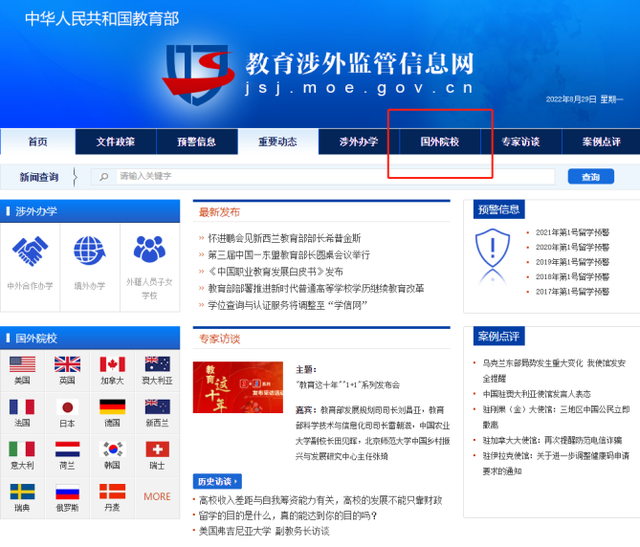Image resolution: width=640 pixels, height=547 pixels.
Task: Select the Netherlands flag icon
Action: (67, 449)
